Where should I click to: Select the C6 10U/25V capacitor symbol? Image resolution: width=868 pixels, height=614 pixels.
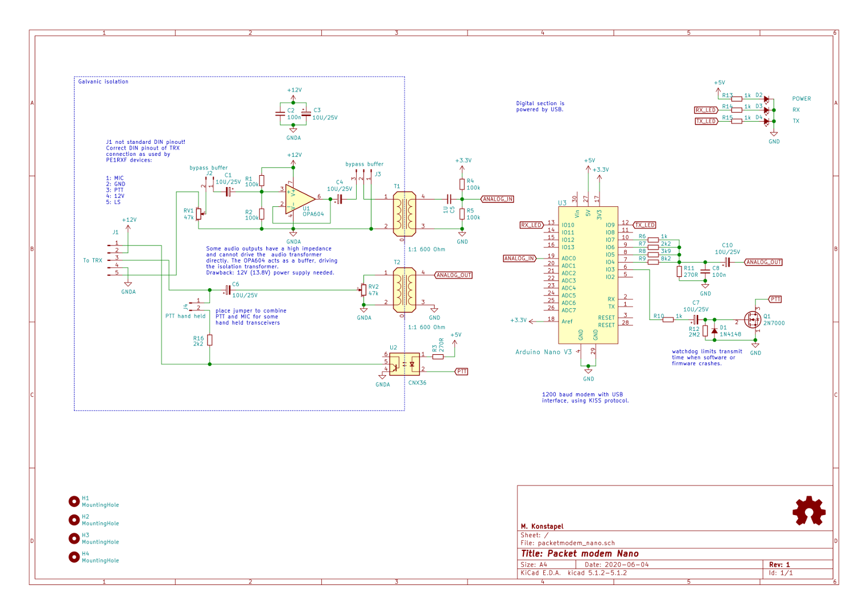[228, 290]
